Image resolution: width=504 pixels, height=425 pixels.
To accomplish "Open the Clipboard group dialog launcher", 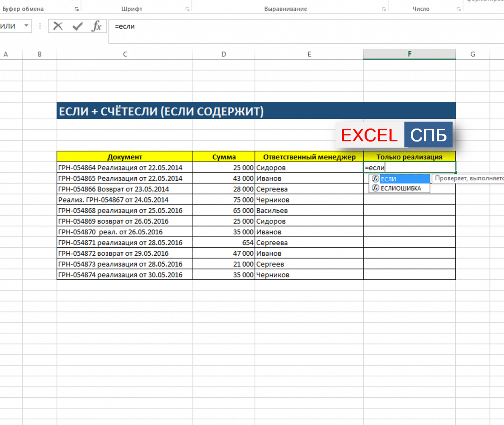I will point(76,9).
